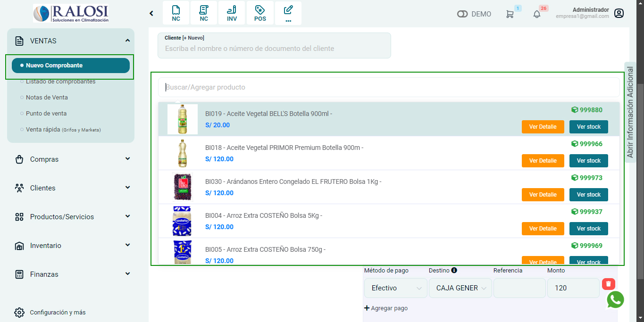Click the Agregar pago link
The width and height of the screenshot is (644, 322).
pyautogui.click(x=386, y=308)
